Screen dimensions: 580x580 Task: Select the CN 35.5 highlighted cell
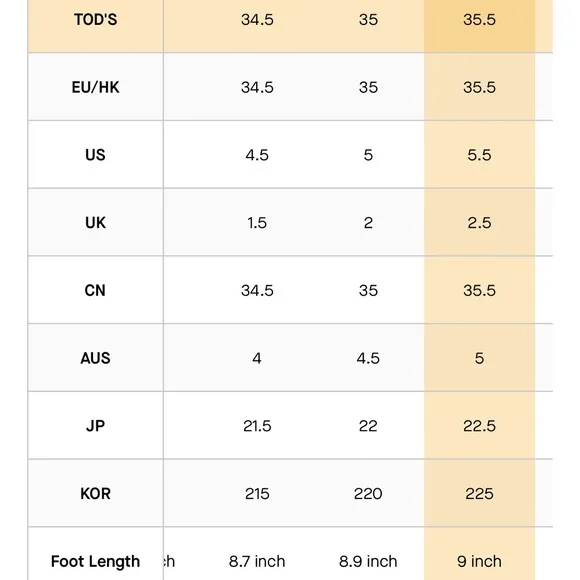479,290
